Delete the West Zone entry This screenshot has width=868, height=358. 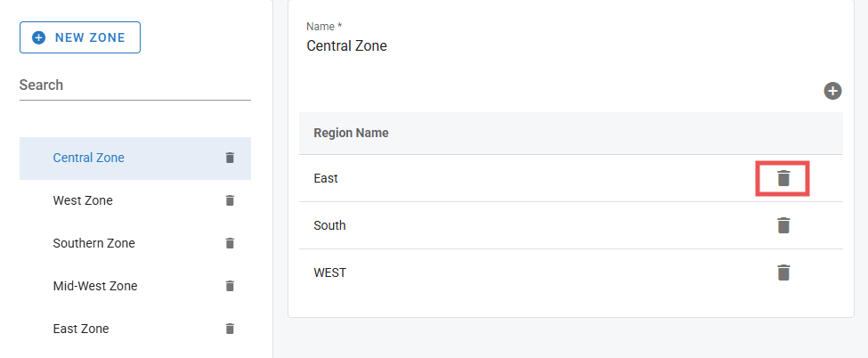[x=230, y=200]
